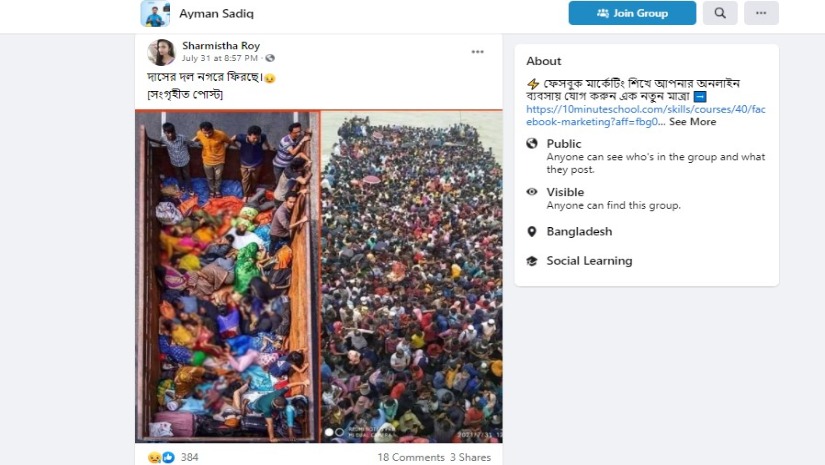Click the Bangladesh location pin icon
Viewport: 825px width, 465px height.
click(532, 231)
